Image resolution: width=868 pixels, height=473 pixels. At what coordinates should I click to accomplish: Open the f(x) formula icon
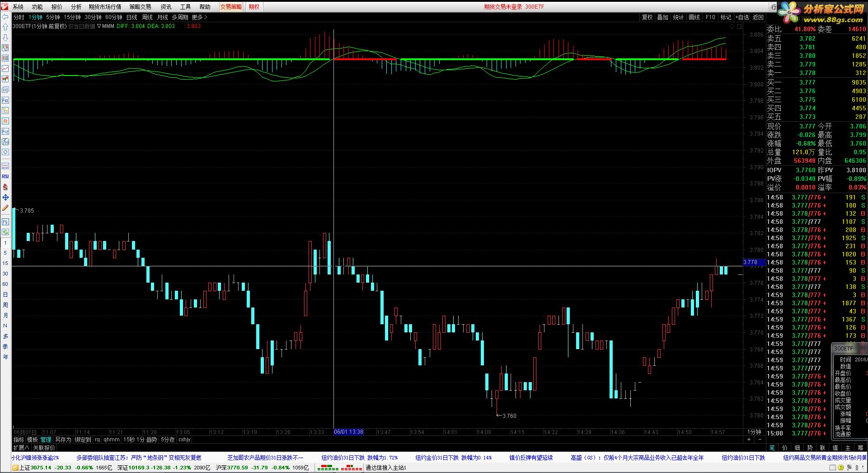pyautogui.click(x=5, y=142)
